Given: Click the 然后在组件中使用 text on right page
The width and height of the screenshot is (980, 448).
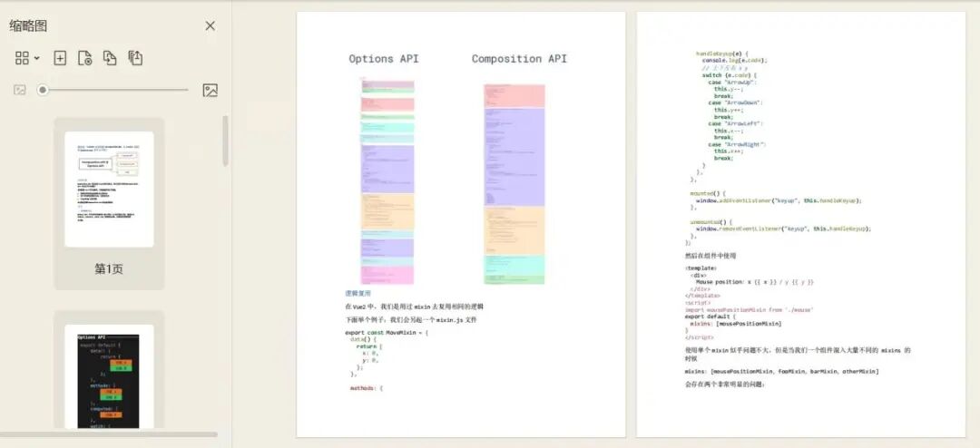Looking at the screenshot, I should [710, 256].
